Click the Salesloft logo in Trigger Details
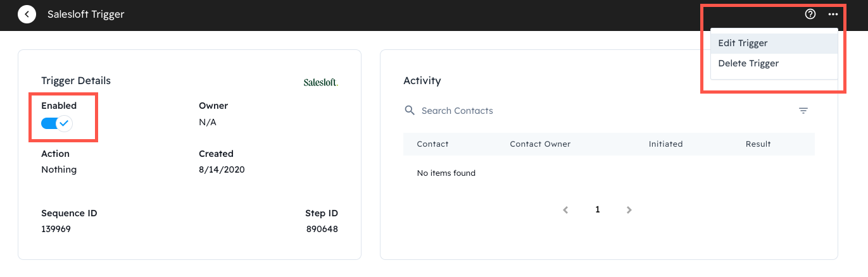868x277 pixels. 320,82
